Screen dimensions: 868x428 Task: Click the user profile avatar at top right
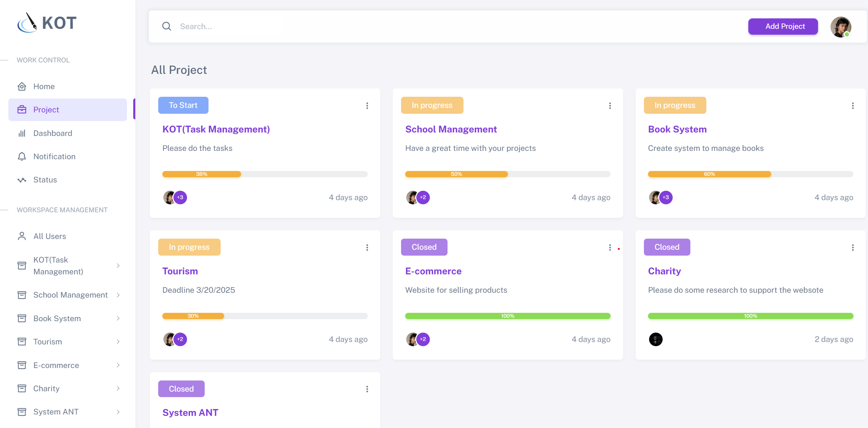pos(841,27)
